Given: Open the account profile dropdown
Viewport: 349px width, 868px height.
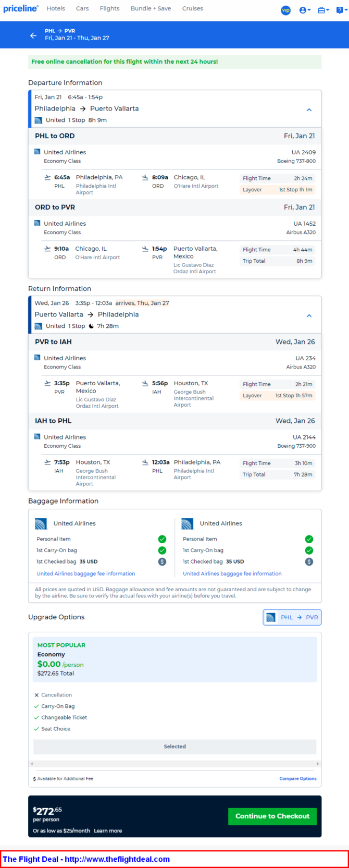Looking at the screenshot, I should 305,10.
